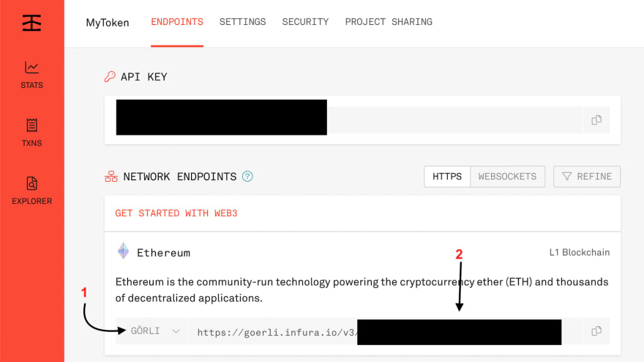Open the Refine filter menu

click(587, 177)
